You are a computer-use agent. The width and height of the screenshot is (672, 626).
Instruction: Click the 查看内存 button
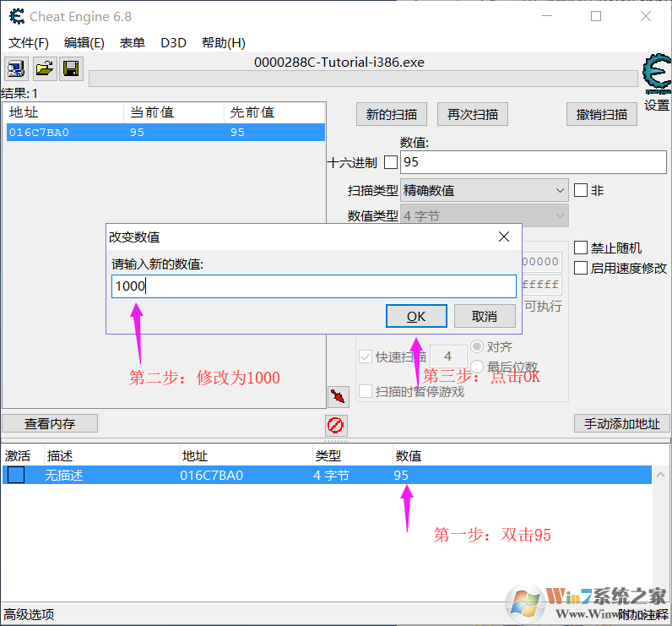50,423
